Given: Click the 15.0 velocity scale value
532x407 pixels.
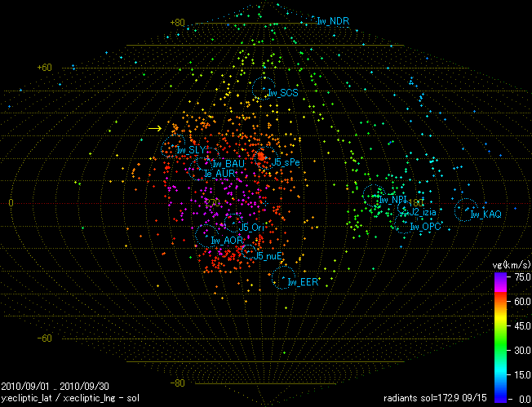Looking at the screenshot, I should pos(522,374).
